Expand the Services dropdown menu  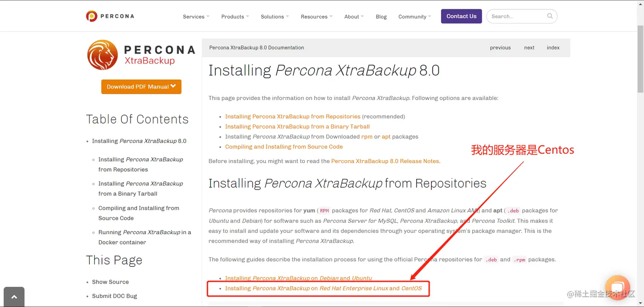[196, 17]
